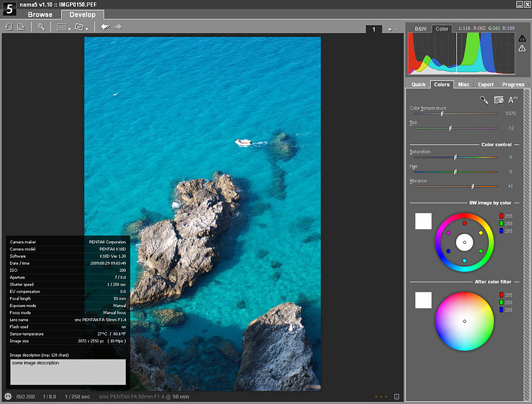Add a new version with plus

[390, 29]
